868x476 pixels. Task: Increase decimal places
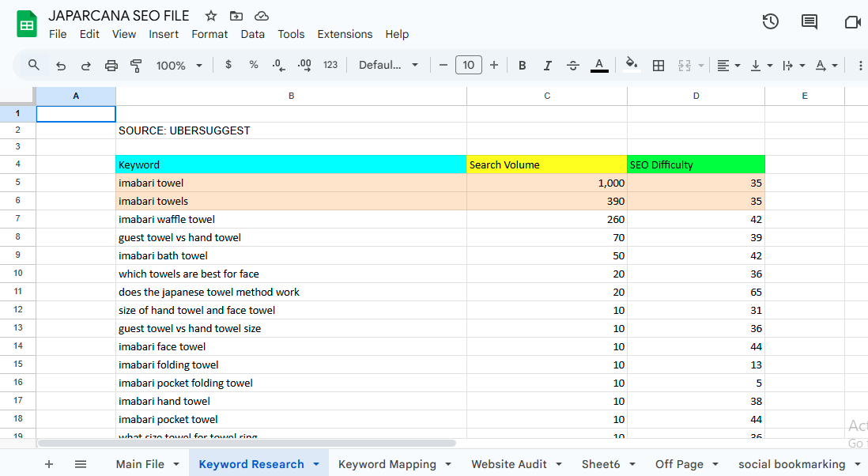(304, 66)
